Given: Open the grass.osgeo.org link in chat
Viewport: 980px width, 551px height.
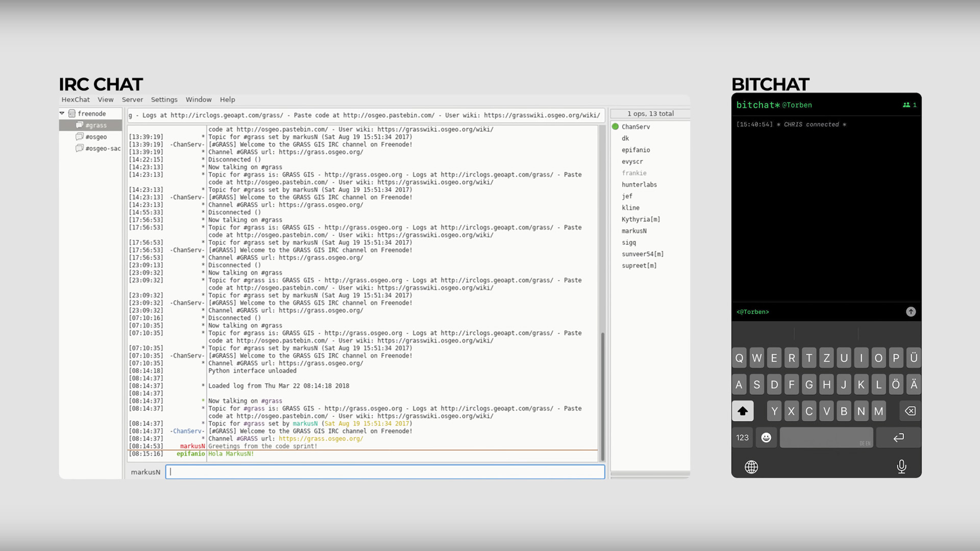Looking at the screenshot, I should point(321,439).
